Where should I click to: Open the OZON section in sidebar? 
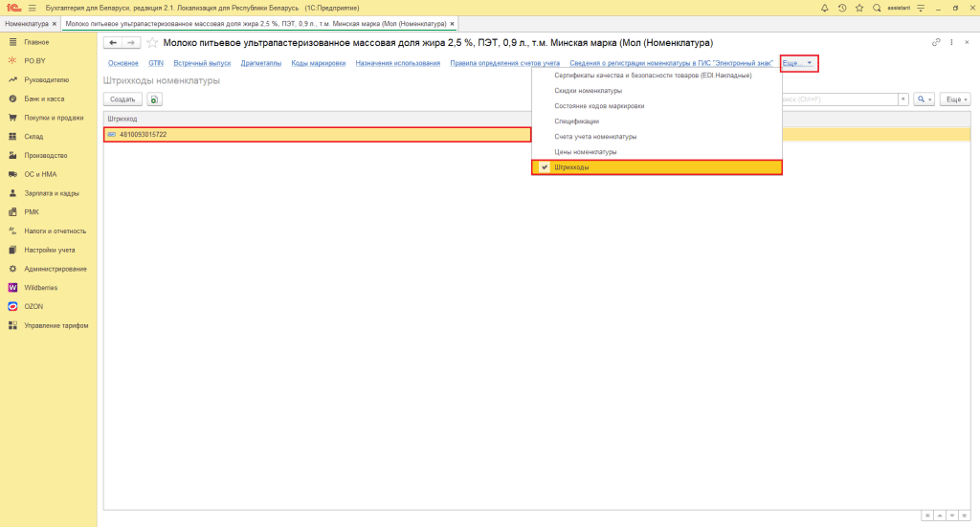click(33, 306)
